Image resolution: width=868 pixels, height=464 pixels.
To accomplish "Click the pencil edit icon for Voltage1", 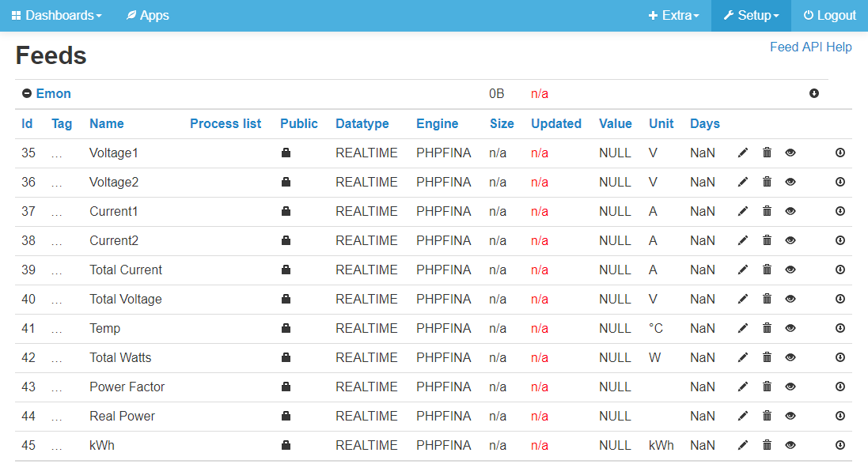I will (742, 153).
